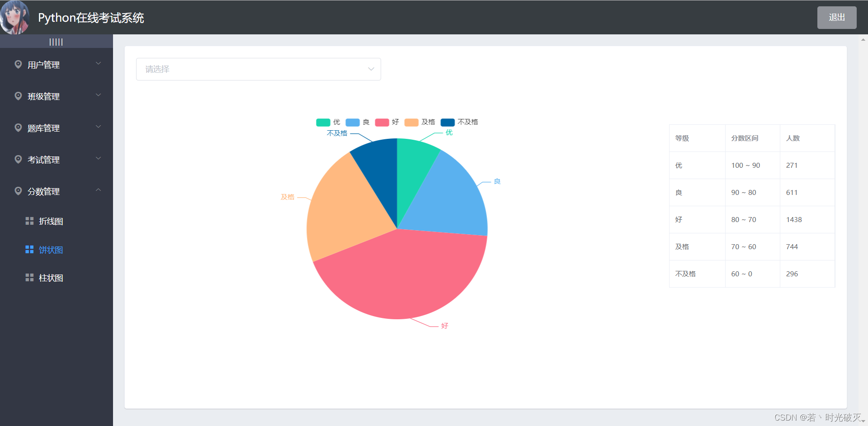The width and height of the screenshot is (868, 426).
Task: Click the location icon beside 考试管理
Action: [x=18, y=159]
